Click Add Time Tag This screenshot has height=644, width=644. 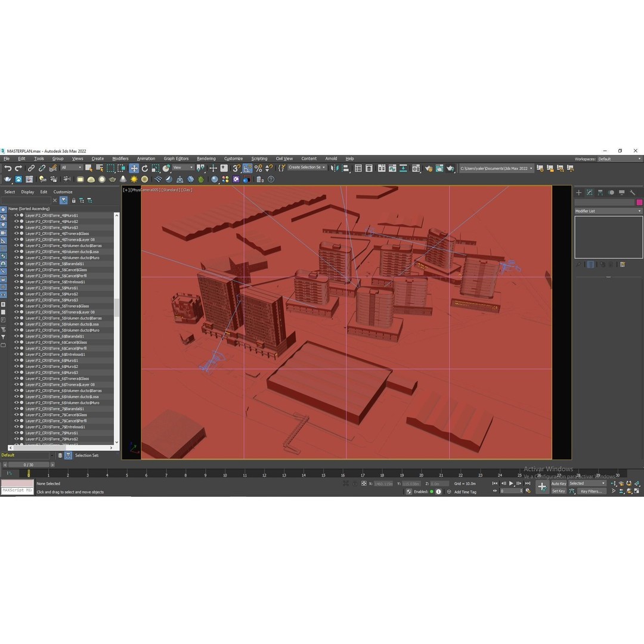pyautogui.click(x=465, y=492)
